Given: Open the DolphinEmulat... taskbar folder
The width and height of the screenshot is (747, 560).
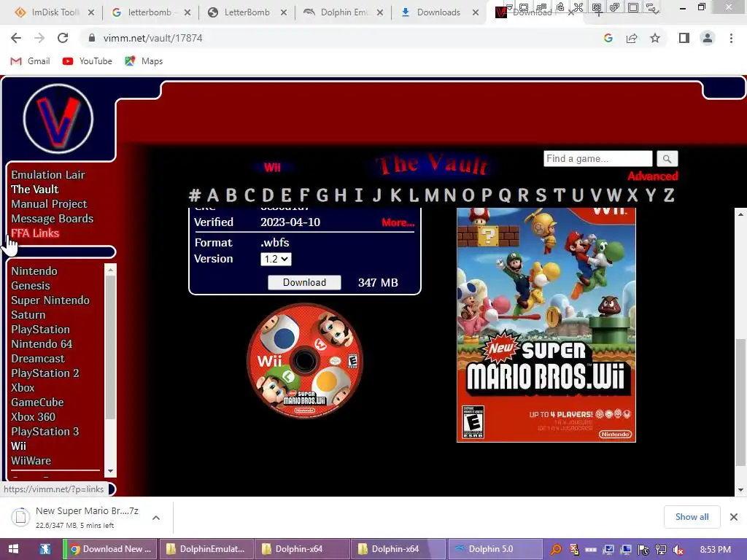Looking at the screenshot, I should click(206, 549).
